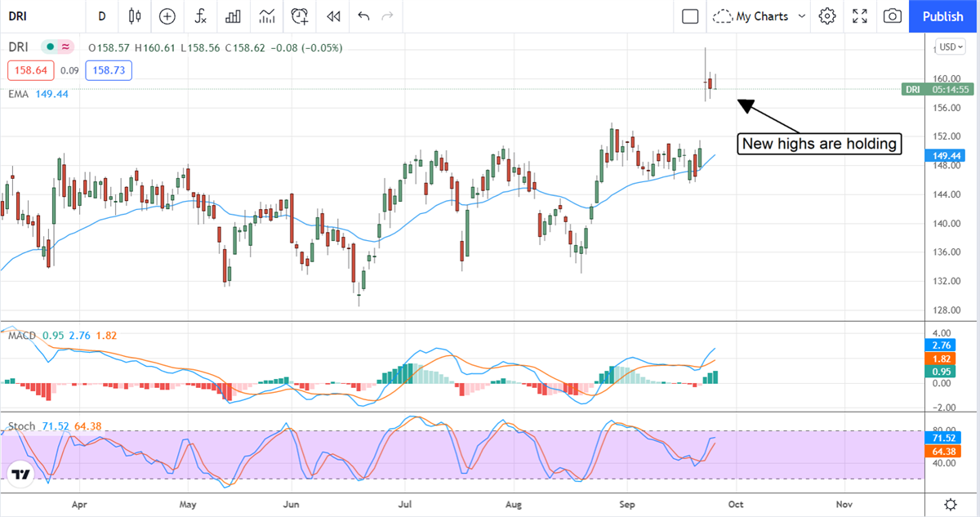The height and width of the screenshot is (517, 980).
Task: Enter fullscreen mode
Action: click(860, 16)
